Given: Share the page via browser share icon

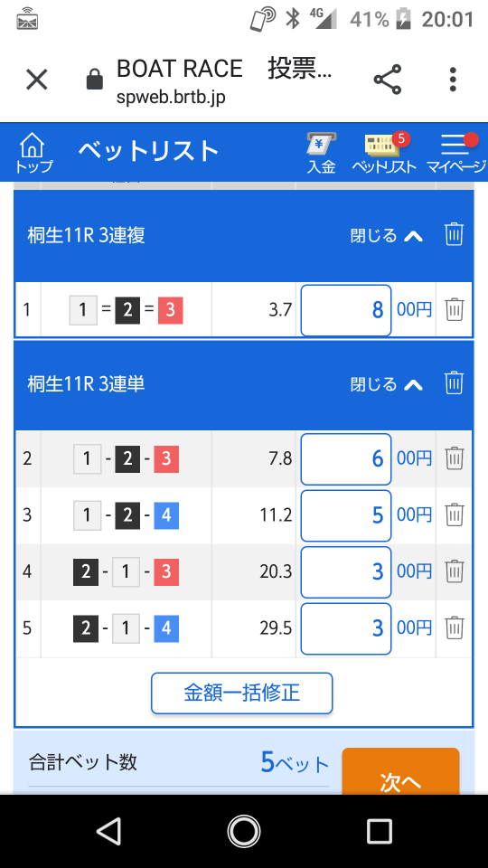Looking at the screenshot, I should [x=388, y=80].
